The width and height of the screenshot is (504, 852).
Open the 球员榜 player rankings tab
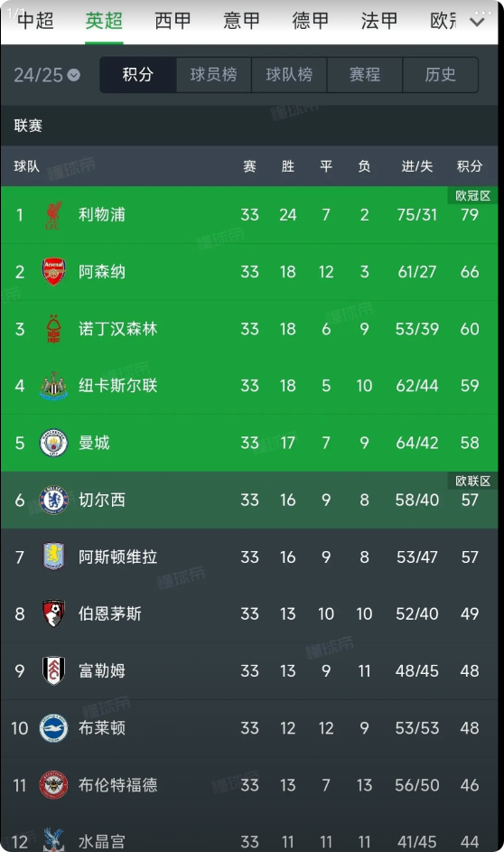[213, 74]
